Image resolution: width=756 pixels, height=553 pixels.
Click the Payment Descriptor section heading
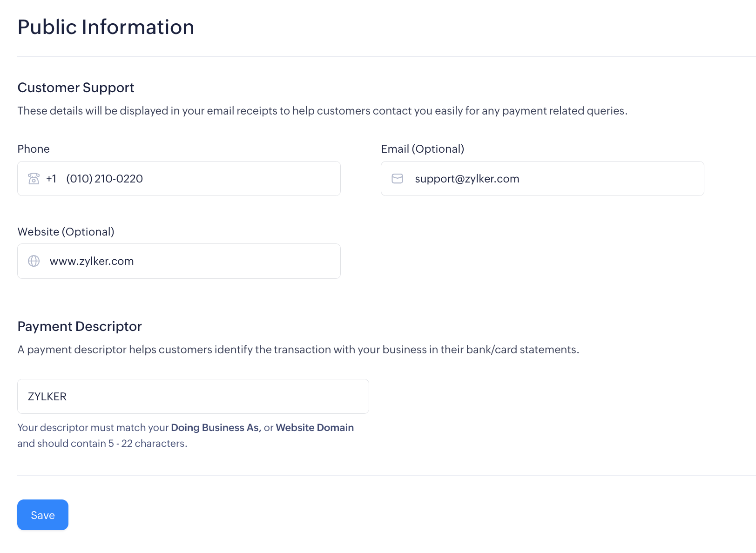80,326
